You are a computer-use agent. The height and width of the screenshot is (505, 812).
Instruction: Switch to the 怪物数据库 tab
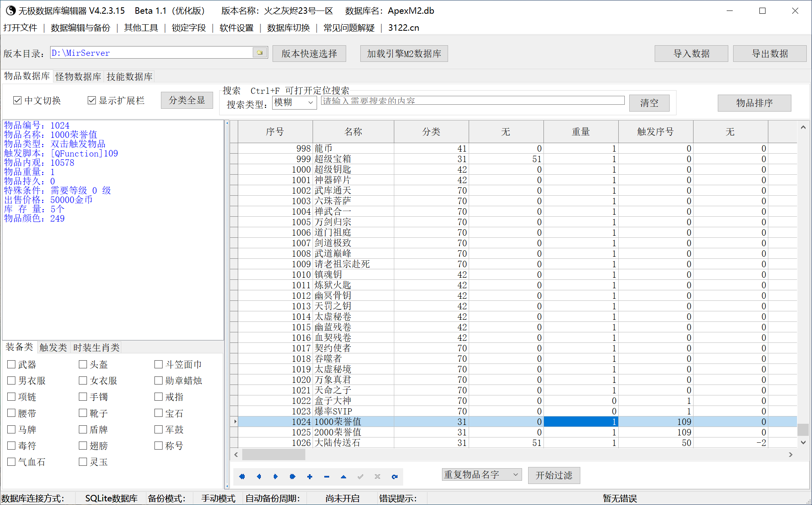(x=78, y=76)
